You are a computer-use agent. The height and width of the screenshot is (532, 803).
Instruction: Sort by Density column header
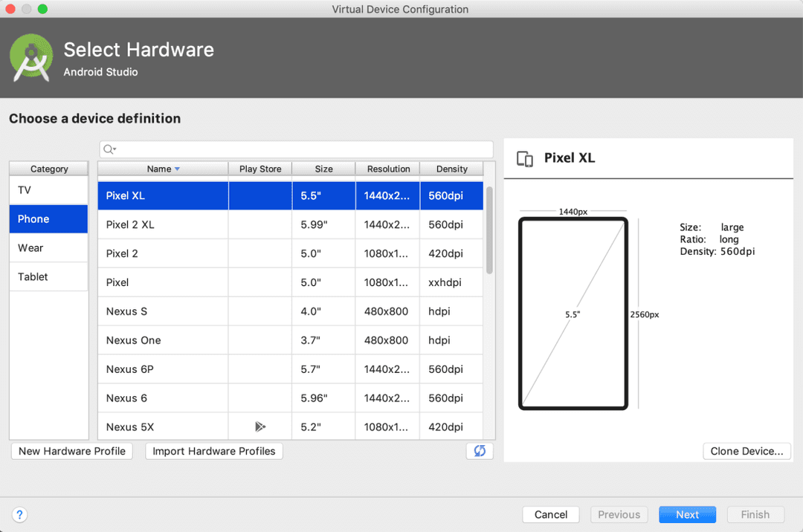click(452, 169)
